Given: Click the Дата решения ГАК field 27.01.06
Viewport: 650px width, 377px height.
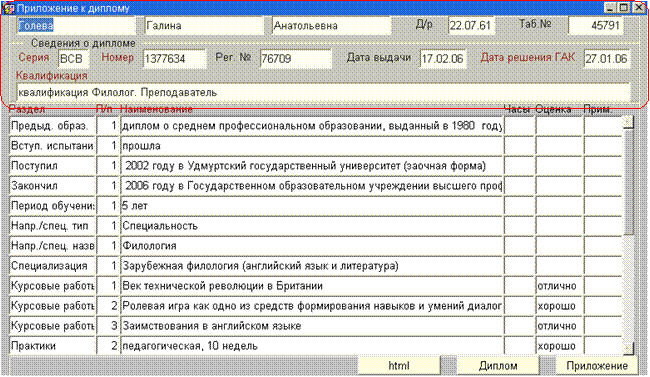Looking at the screenshot, I should (606, 58).
